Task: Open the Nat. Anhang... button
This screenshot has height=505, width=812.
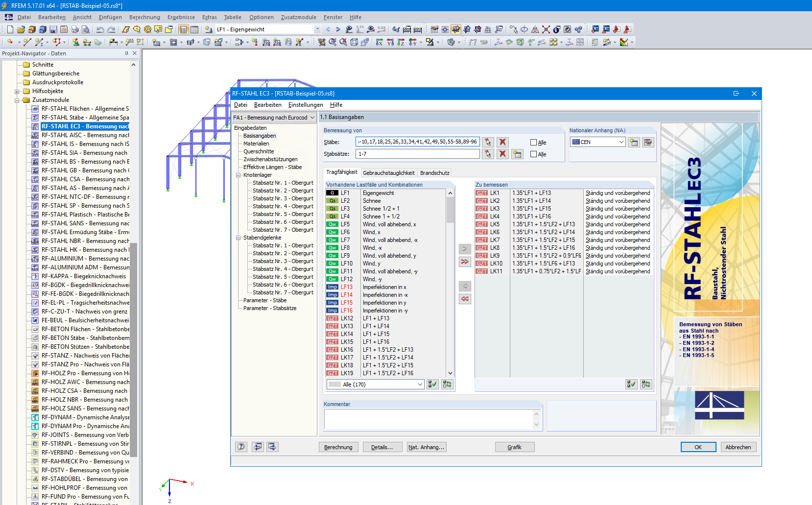Action: click(x=426, y=447)
